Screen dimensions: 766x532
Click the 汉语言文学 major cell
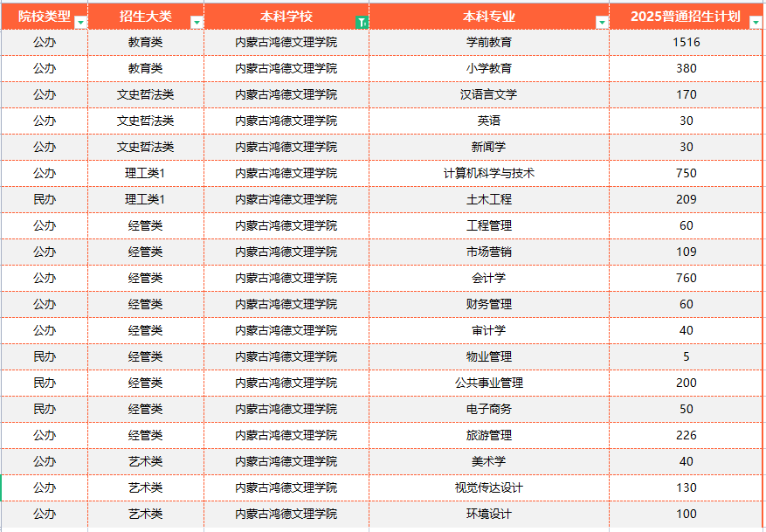(x=489, y=94)
